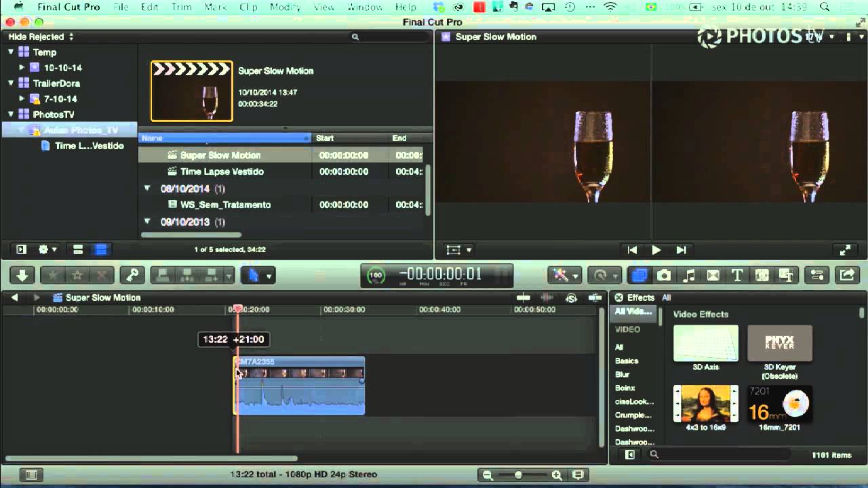Choose the 4x3 to 16x9 effect
868x488 pixels.
pyautogui.click(x=706, y=403)
